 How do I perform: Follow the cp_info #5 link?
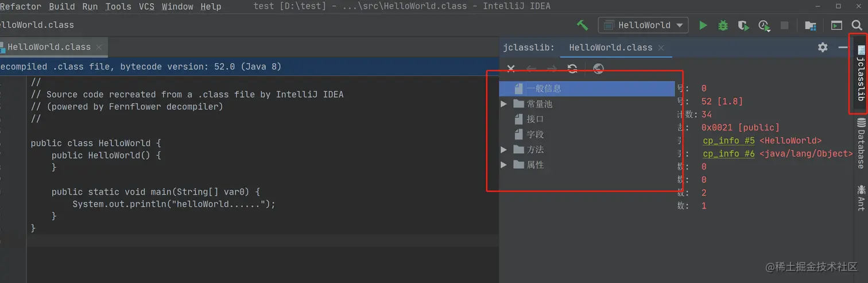coord(728,141)
